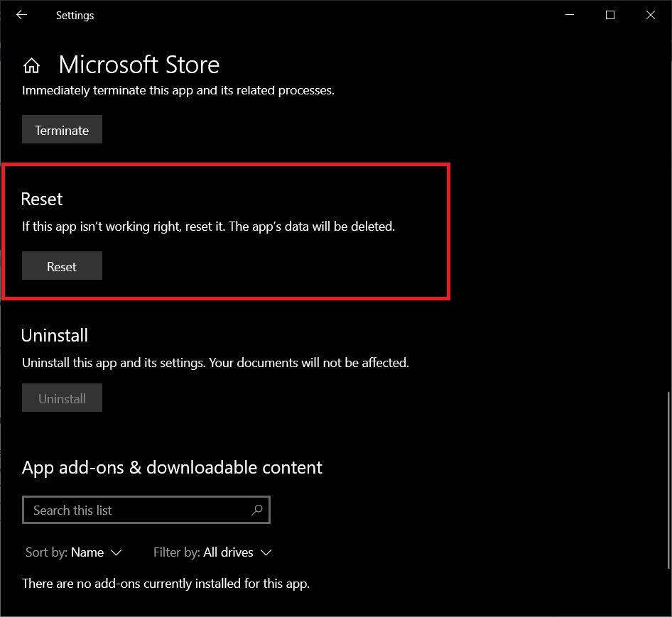Click the 'no add-ons currently installed' message
The height and width of the screenshot is (617, 672).
pos(166,584)
